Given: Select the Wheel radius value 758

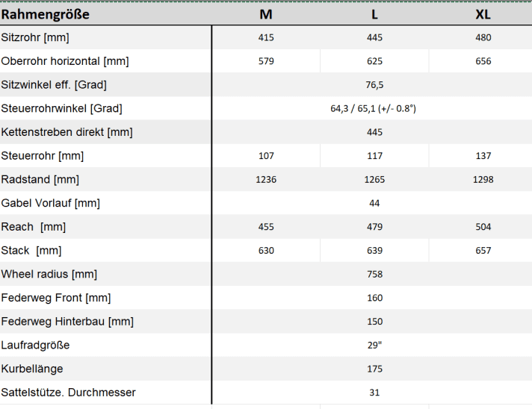Looking at the screenshot, I should tap(374, 274).
